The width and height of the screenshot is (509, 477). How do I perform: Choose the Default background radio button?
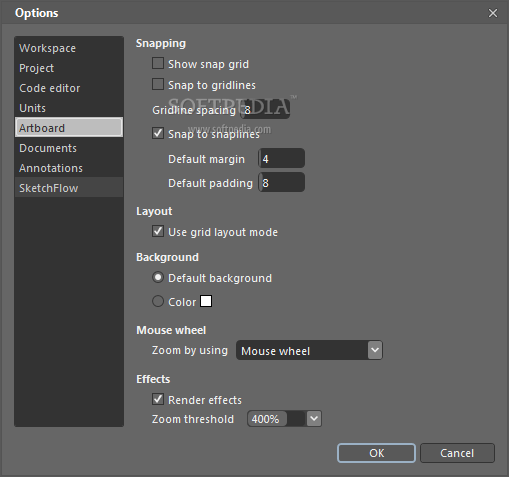158,277
